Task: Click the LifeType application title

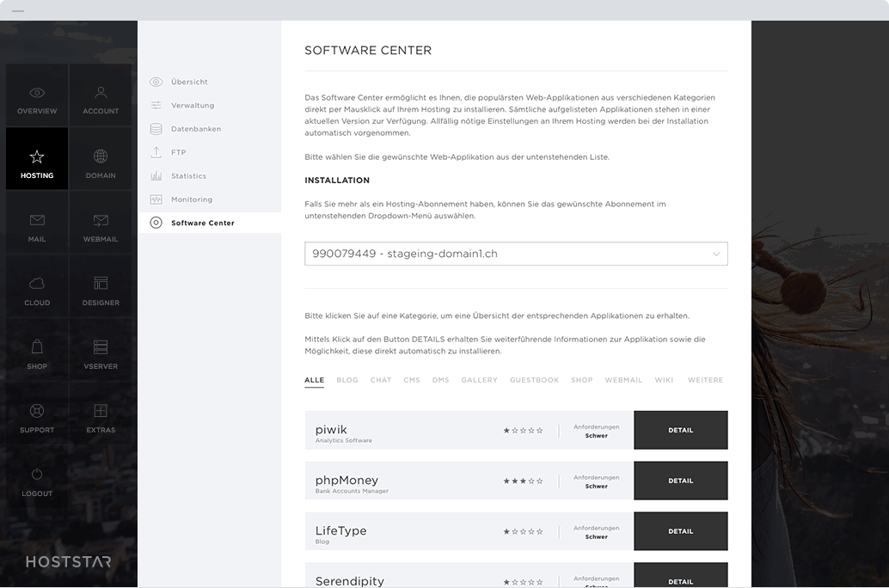Action: [x=340, y=530]
